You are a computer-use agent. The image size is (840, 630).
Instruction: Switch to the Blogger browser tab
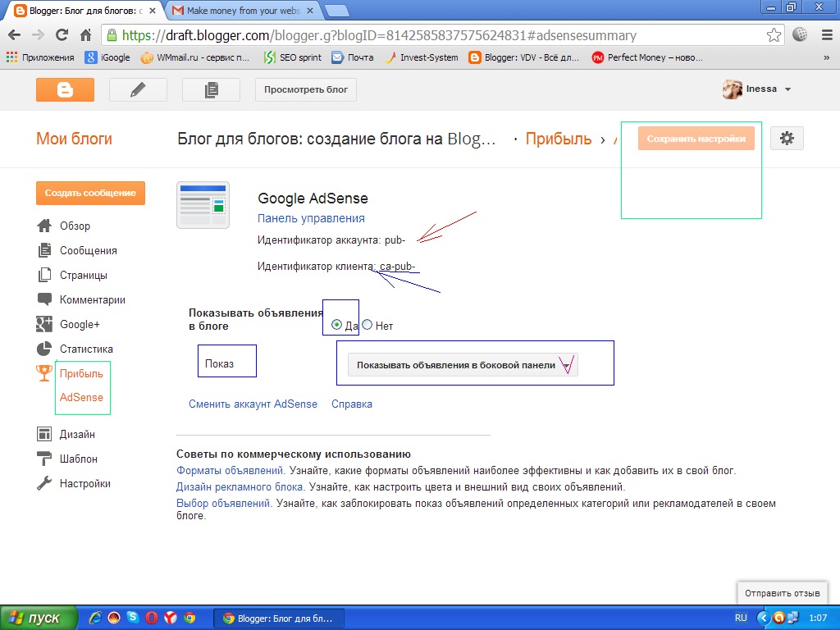[x=85, y=11]
